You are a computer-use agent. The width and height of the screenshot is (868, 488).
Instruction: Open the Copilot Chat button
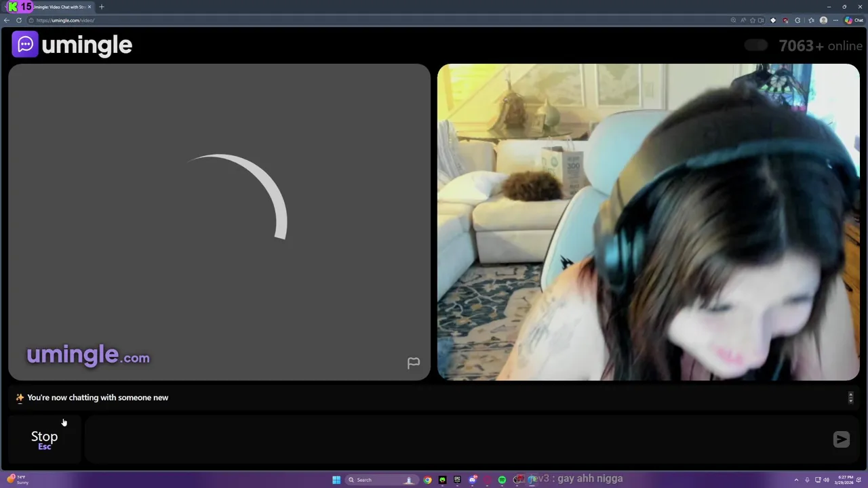click(x=854, y=20)
